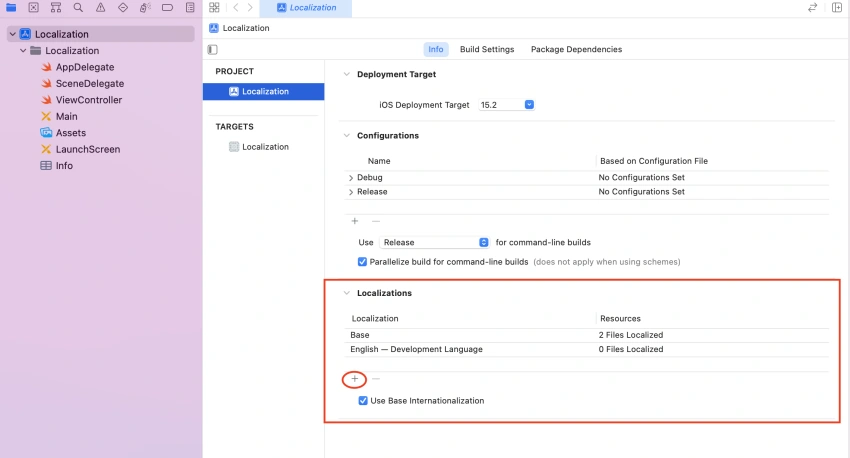The image size is (850, 458).
Task: Open the Symbol navigator icon
Action: [56, 8]
